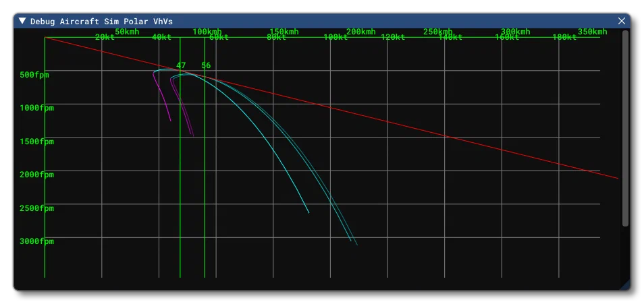Click the '200kmh' axis label
Screen dimensions: 644x304
pos(360,32)
